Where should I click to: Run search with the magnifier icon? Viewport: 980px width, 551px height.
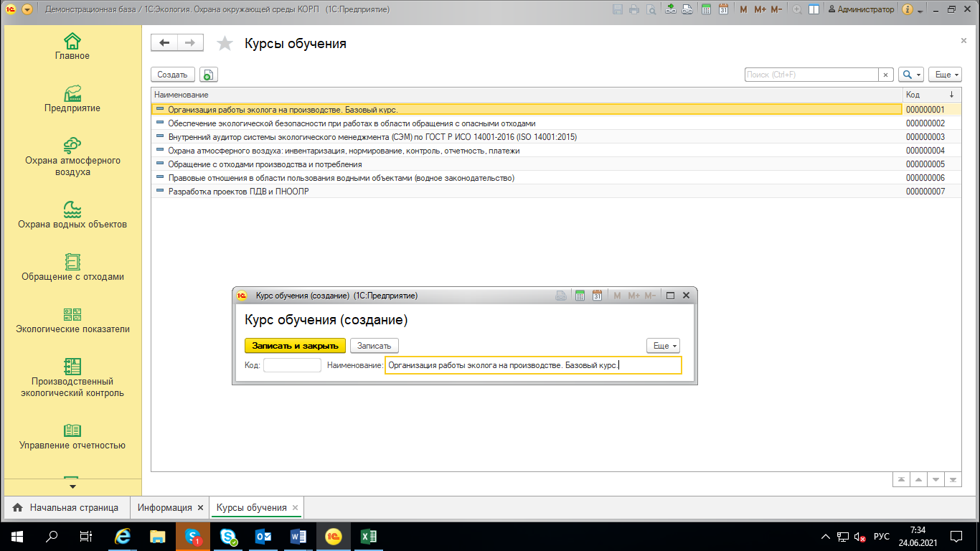click(x=905, y=74)
